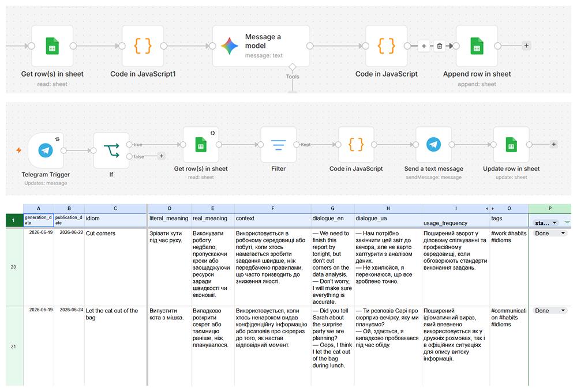Click the filter icon in the status header cell
This screenshot has width=577, height=392.
click(x=567, y=223)
